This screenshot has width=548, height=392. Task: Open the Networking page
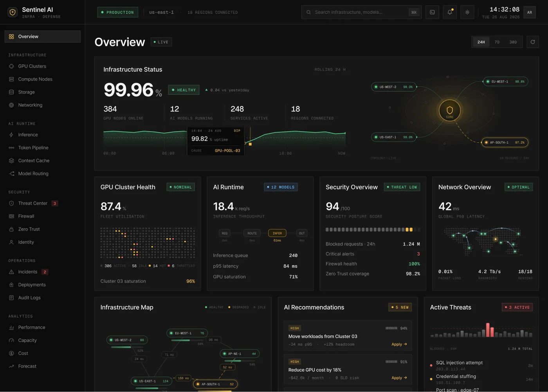point(42,105)
